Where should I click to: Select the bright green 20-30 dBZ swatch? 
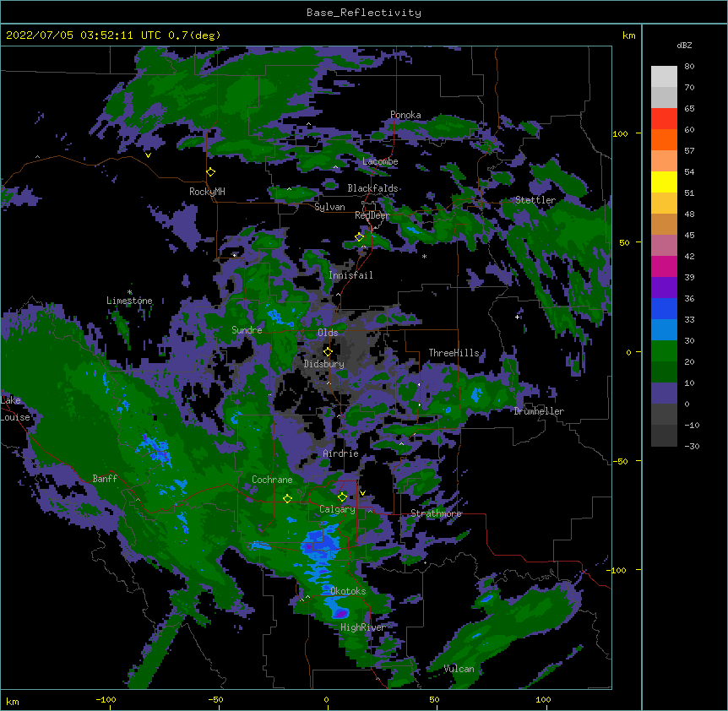tap(664, 351)
